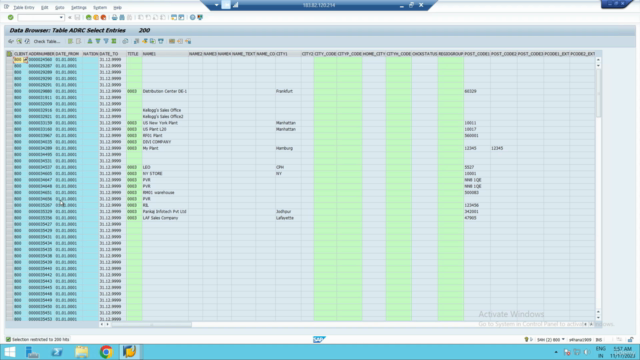Click the SAP logo in status bar
640x360 pixels.
pyautogui.click(x=319, y=340)
